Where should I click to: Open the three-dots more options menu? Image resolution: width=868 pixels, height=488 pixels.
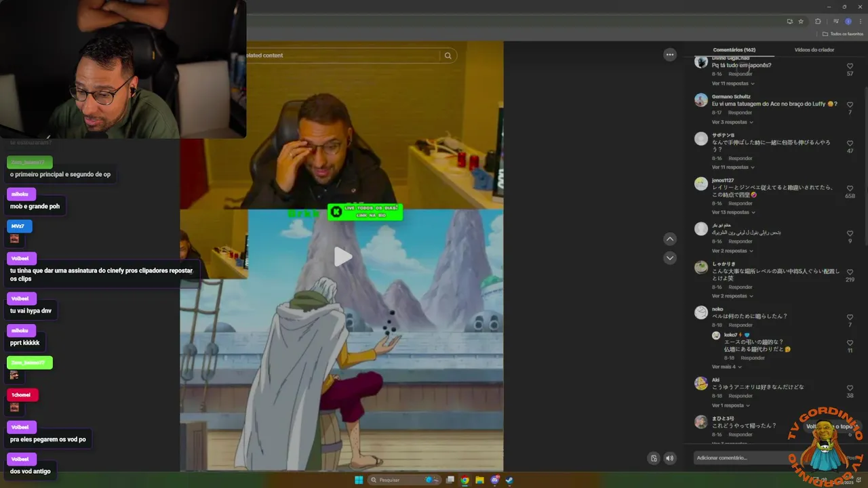point(670,55)
